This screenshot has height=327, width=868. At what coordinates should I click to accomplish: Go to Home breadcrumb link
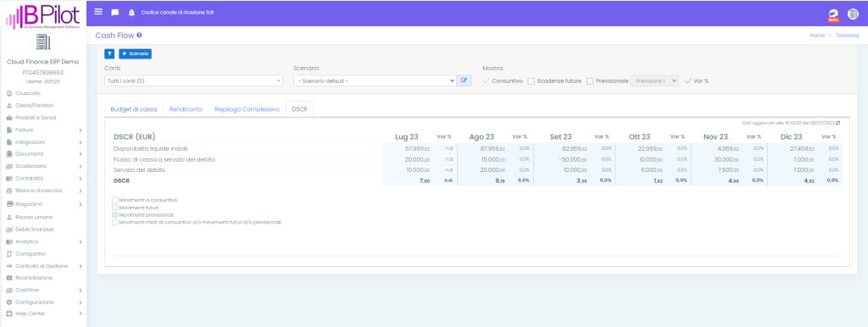817,35
